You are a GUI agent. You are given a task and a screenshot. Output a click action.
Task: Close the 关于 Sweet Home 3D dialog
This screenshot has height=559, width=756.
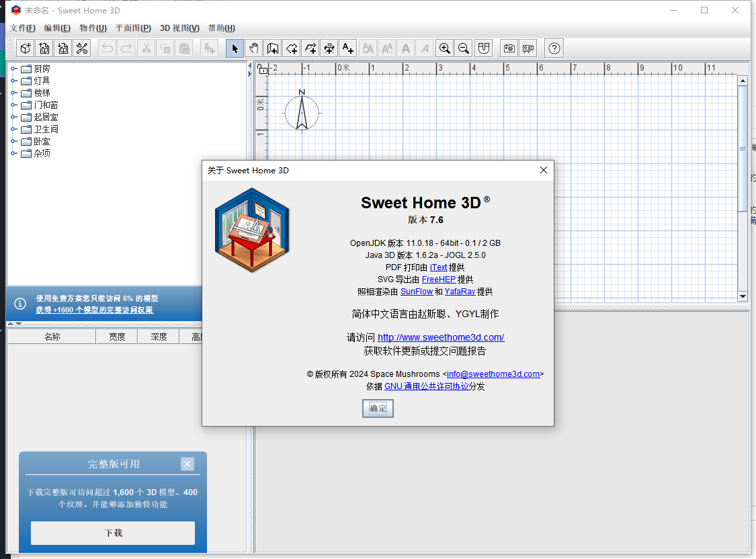pyautogui.click(x=544, y=170)
